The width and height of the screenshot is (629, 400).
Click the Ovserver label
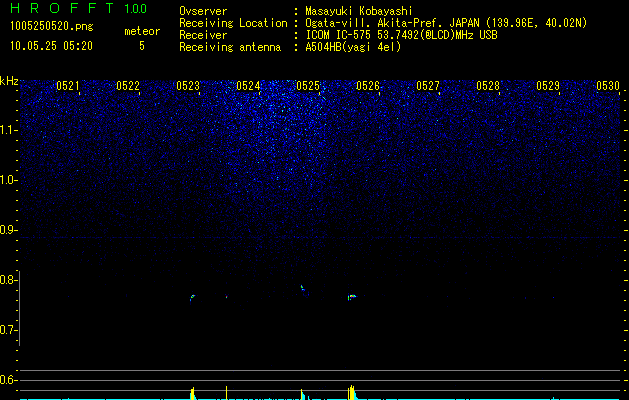click(203, 12)
